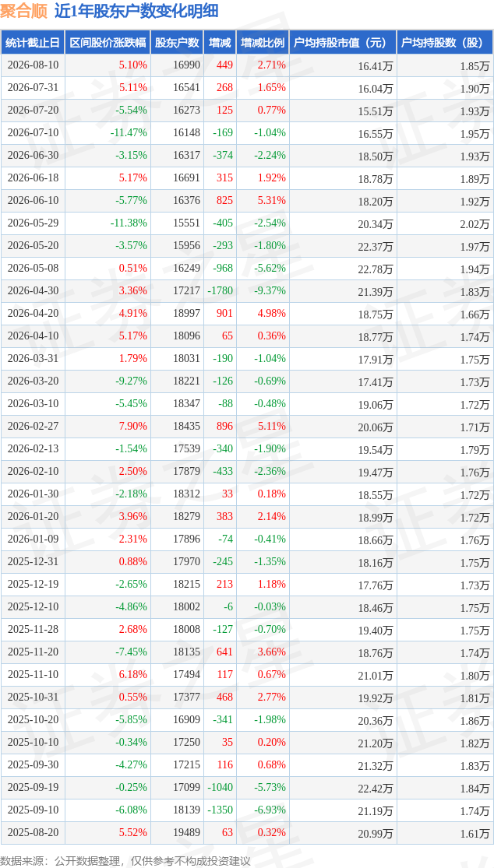Select the 2025-08-20 date cell
494x868 pixels.
point(33,832)
